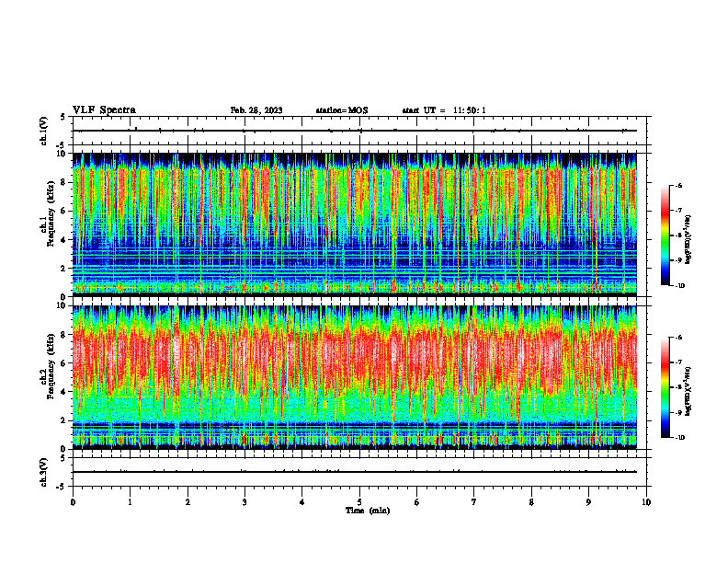Click the '-6' label on ch.1 color bar
The width and height of the screenshot is (728, 563).
[x=678, y=185]
